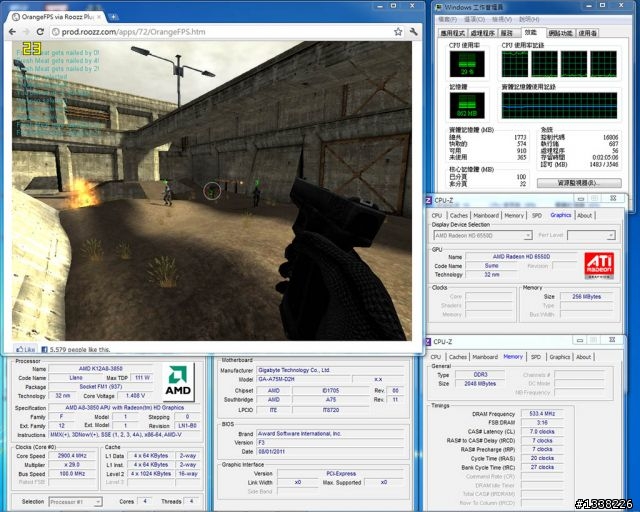Switch to Task Manager's 處理程序 tab

pos(482,33)
